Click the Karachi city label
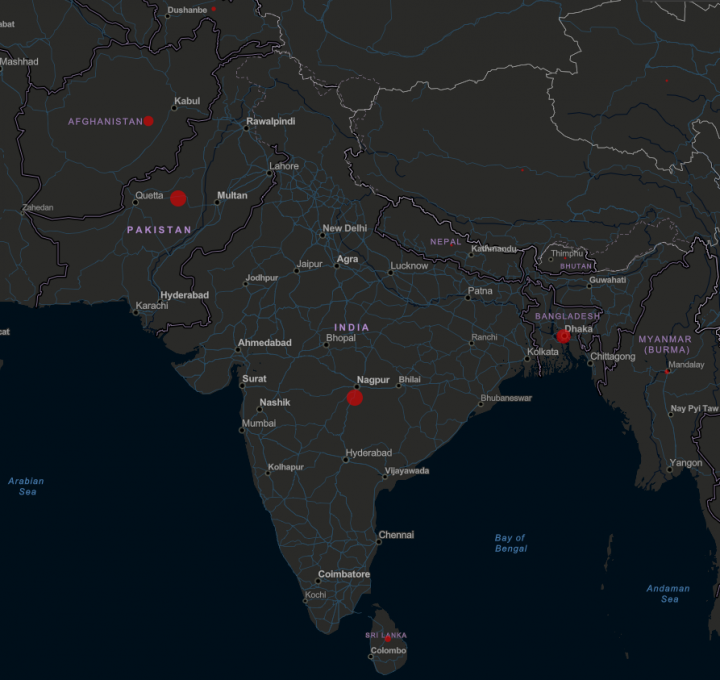This screenshot has height=680, width=720. (x=152, y=305)
